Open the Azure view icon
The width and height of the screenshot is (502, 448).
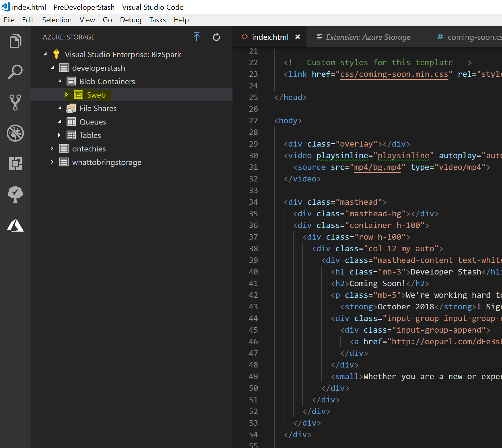coord(15,225)
